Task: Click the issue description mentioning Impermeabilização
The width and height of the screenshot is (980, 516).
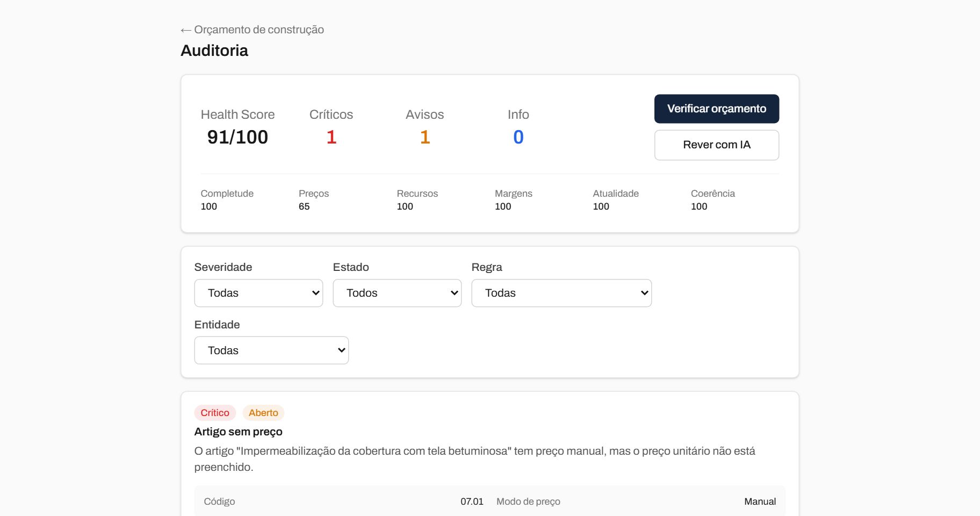Action: click(x=475, y=459)
